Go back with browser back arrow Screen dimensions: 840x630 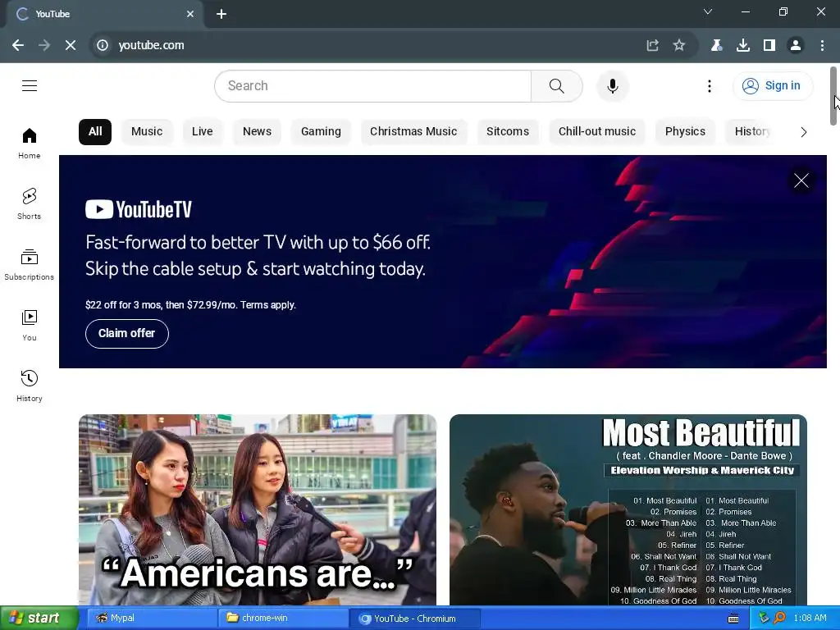point(18,45)
